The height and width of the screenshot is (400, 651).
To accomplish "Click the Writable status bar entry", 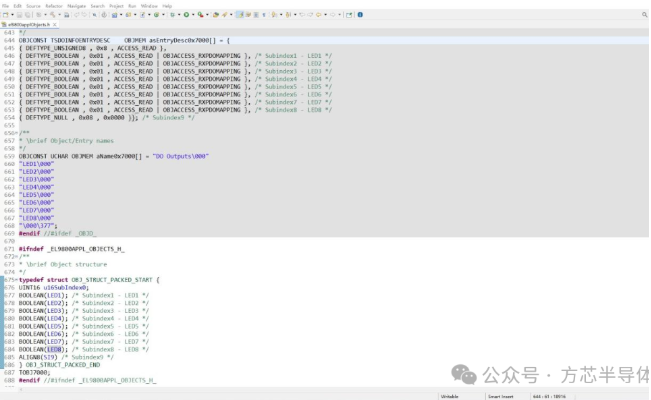I will tap(449, 396).
